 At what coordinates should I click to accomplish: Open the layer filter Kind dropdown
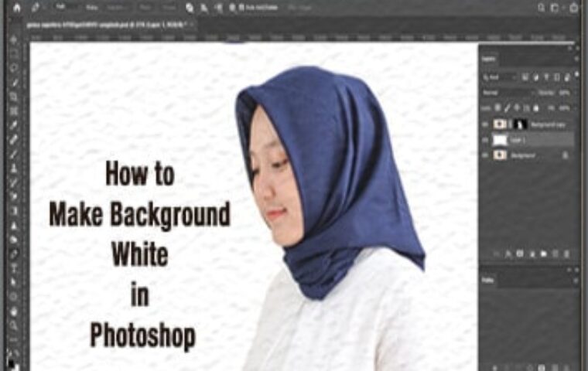[501, 77]
